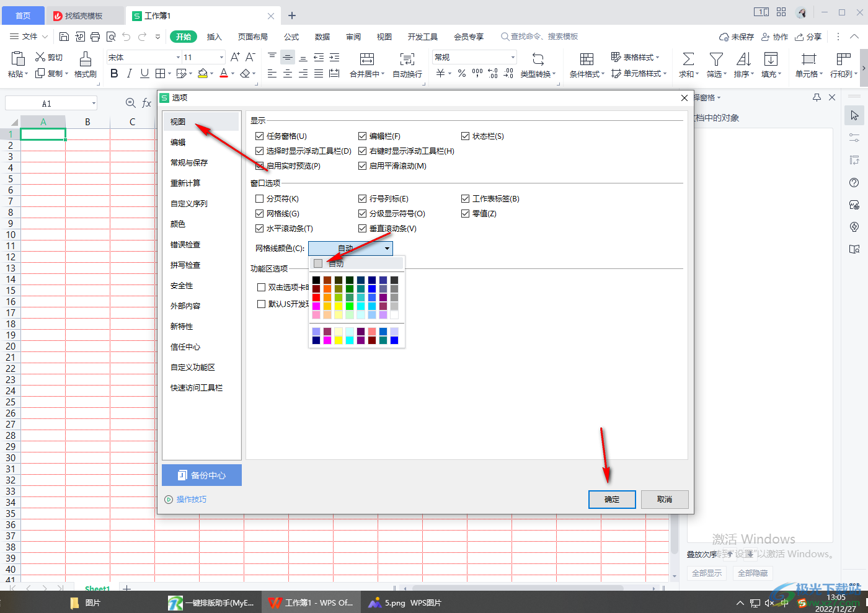
Task: Select the Format Painter brush
Action: (86, 58)
